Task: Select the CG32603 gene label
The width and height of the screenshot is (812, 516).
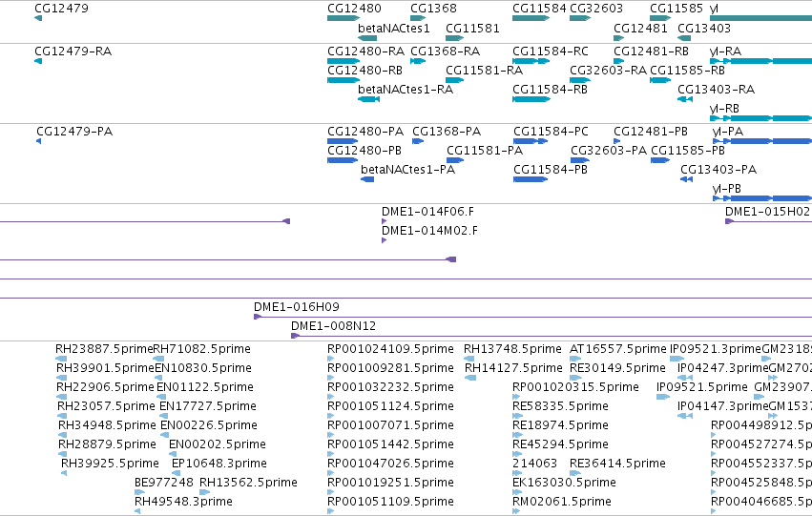Action: tap(596, 9)
